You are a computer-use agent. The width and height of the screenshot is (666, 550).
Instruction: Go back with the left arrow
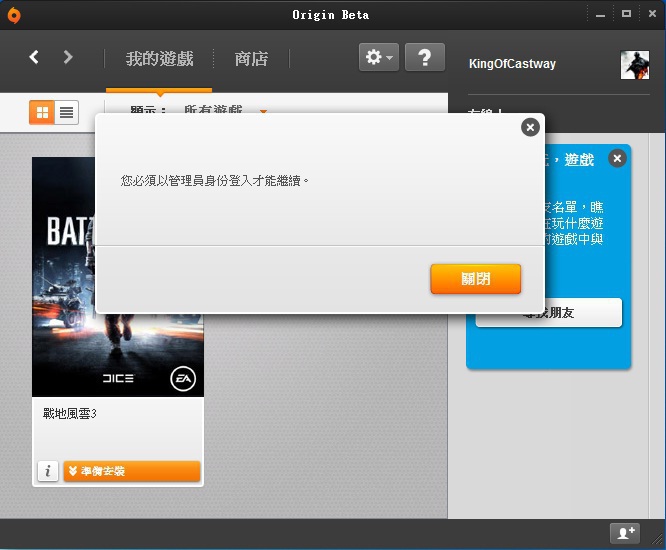34,57
